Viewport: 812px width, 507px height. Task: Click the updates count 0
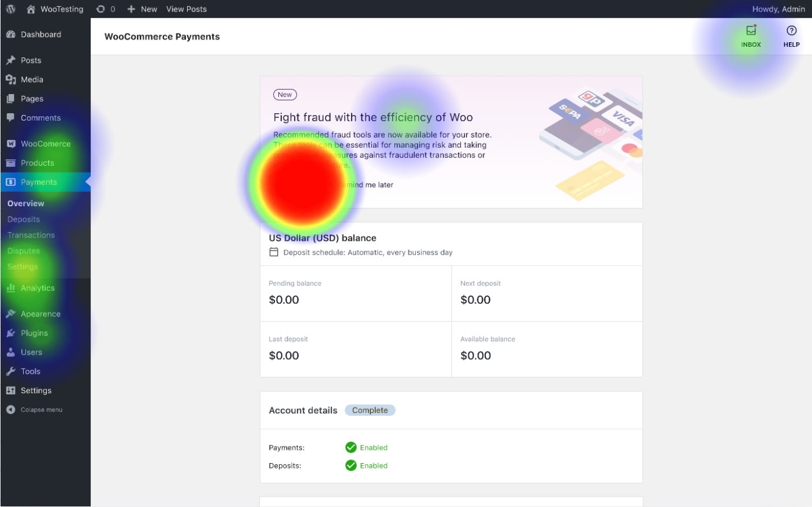tap(113, 9)
